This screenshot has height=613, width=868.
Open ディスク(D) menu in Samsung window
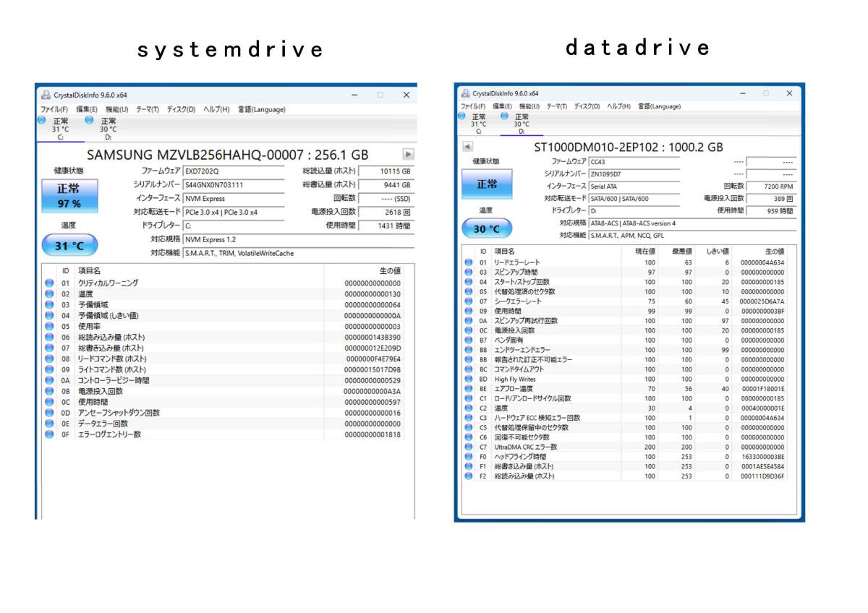point(181,109)
